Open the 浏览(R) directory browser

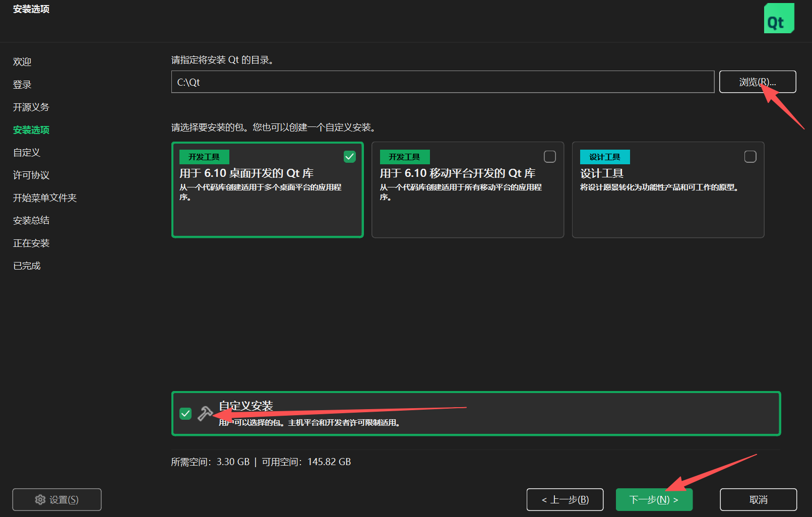click(758, 82)
